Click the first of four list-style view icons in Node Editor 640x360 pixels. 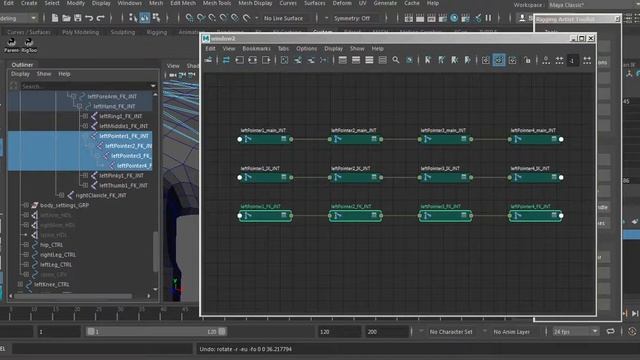point(343,60)
